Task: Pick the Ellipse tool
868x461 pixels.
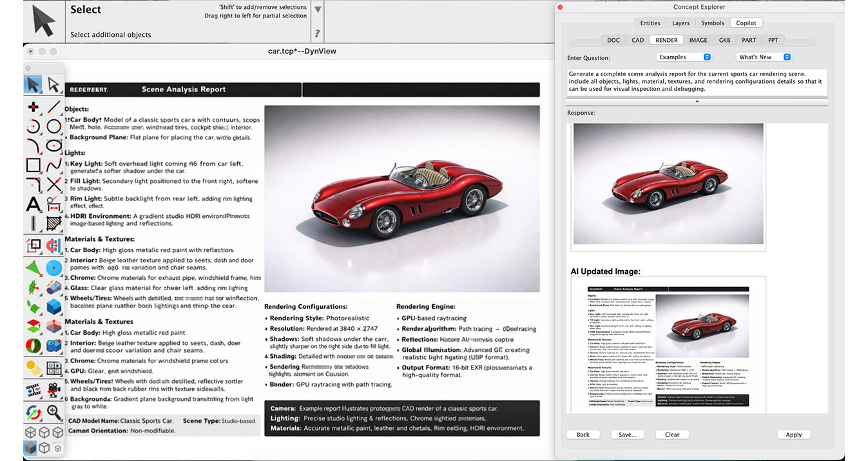Action: 53,146
